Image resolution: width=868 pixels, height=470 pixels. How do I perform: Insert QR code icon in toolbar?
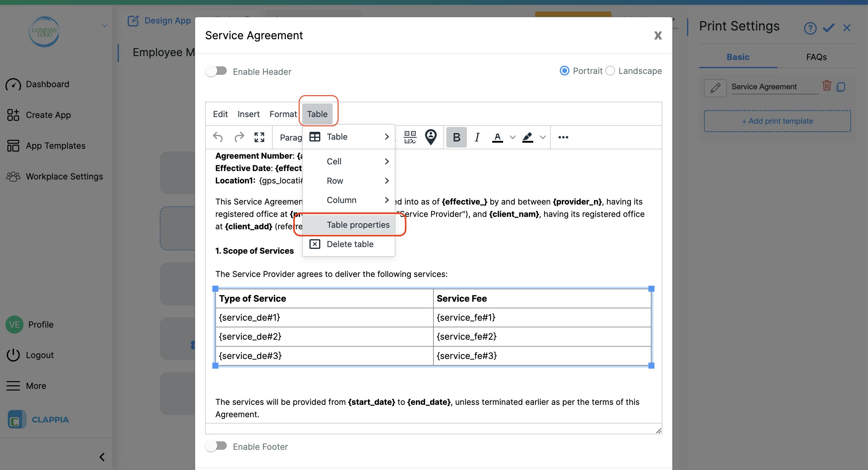(x=410, y=137)
